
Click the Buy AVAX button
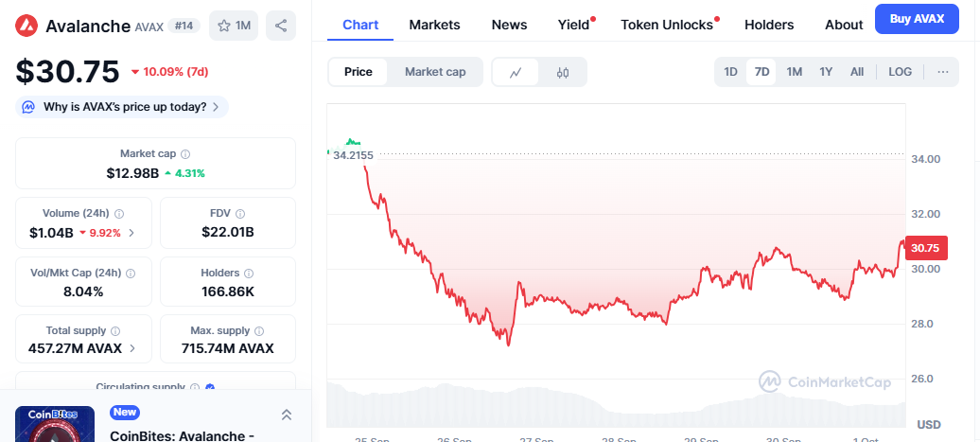coord(917,19)
